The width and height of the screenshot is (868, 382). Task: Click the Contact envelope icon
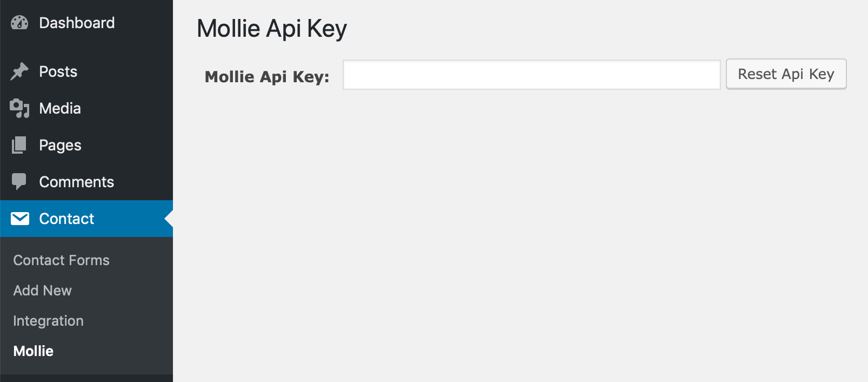tap(20, 219)
